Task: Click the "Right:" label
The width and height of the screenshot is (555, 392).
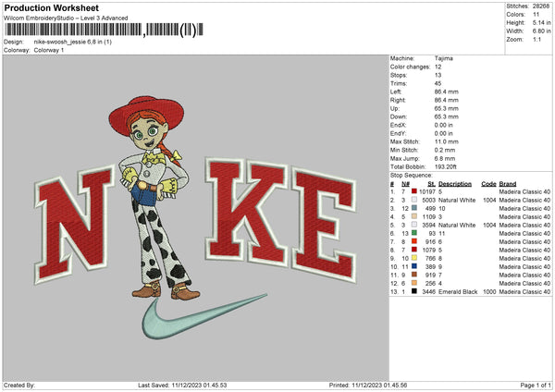Action: tap(398, 100)
